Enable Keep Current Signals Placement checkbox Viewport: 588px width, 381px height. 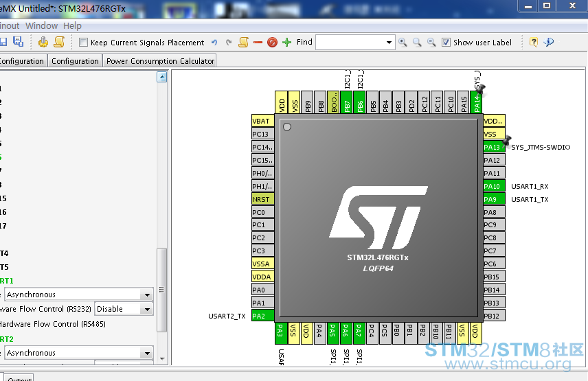coord(83,43)
